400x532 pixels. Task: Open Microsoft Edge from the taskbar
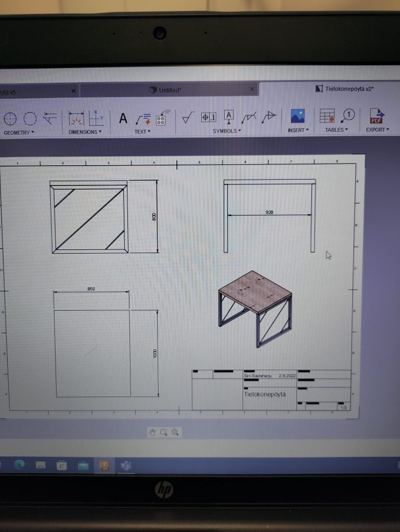click(x=19, y=465)
